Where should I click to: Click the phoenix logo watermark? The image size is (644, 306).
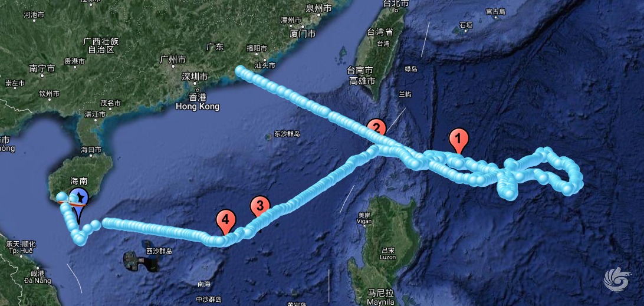click(x=617, y=279)
